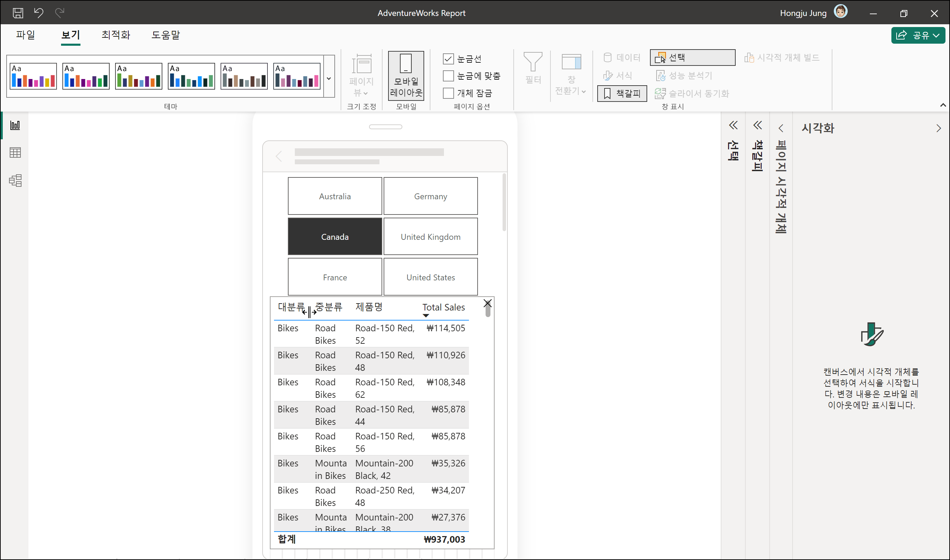Select the Canada slicer button
This screenshot has width=950, height=560.
[335, 237]
